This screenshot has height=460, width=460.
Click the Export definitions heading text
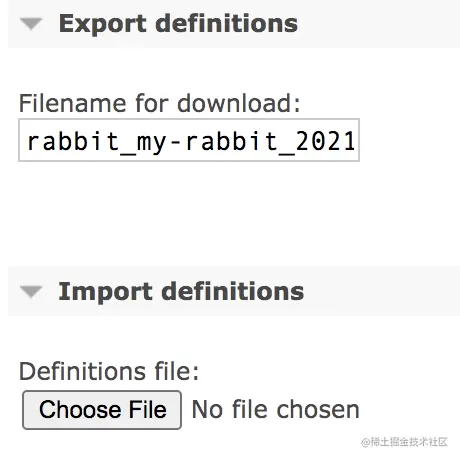(x=178, y=24)
